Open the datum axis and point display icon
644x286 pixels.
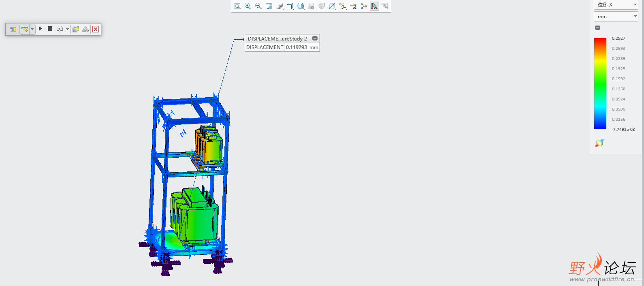(x=343, y=6)
